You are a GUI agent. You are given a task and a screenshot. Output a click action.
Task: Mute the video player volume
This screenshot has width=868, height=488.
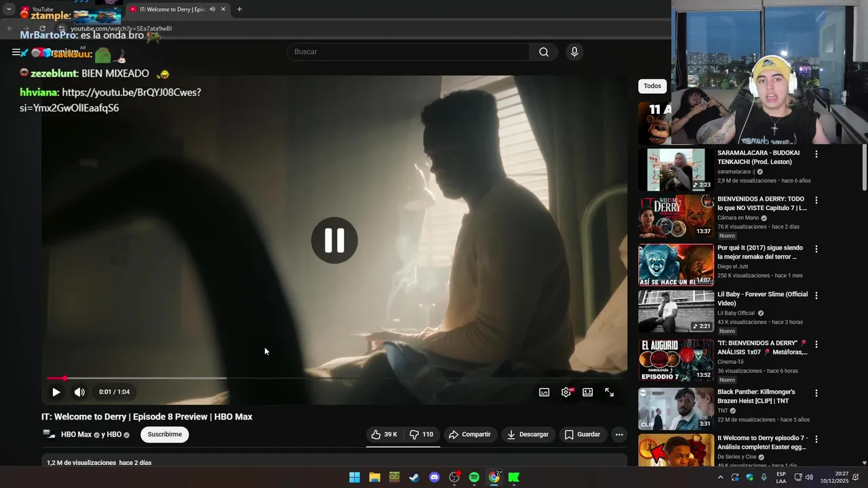coord(79,392)
